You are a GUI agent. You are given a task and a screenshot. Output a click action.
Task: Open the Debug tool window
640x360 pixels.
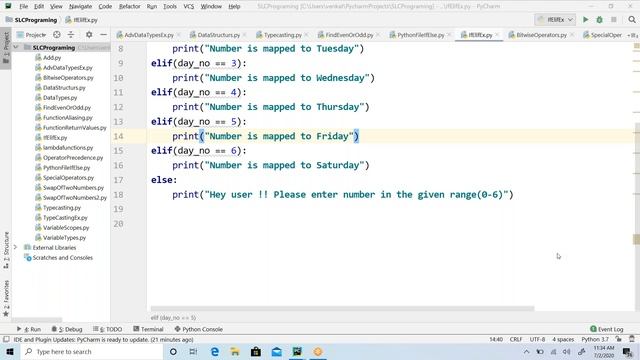tap(67, 329)
